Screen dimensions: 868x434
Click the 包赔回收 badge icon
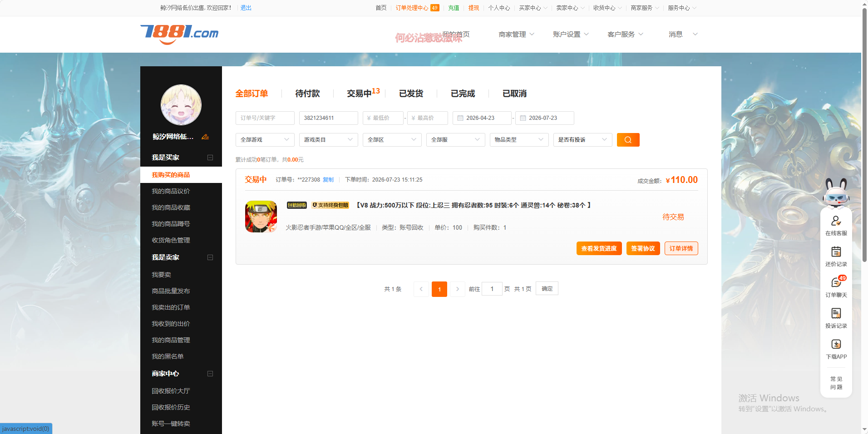click(x=297, y=205)
